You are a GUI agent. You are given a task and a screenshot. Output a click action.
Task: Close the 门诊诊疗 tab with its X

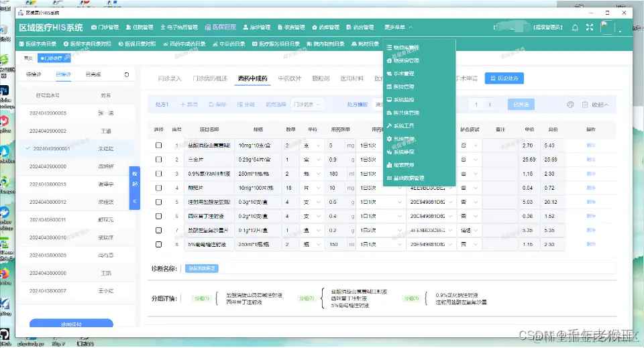[65, 58]
